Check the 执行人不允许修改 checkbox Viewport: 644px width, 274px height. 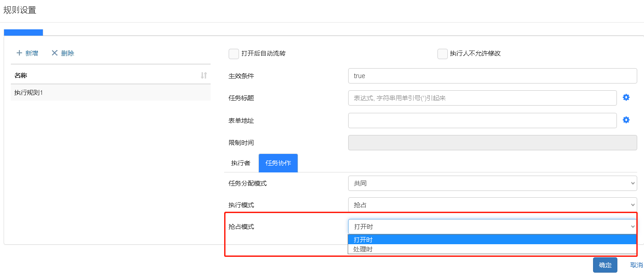tap(442, 54)
